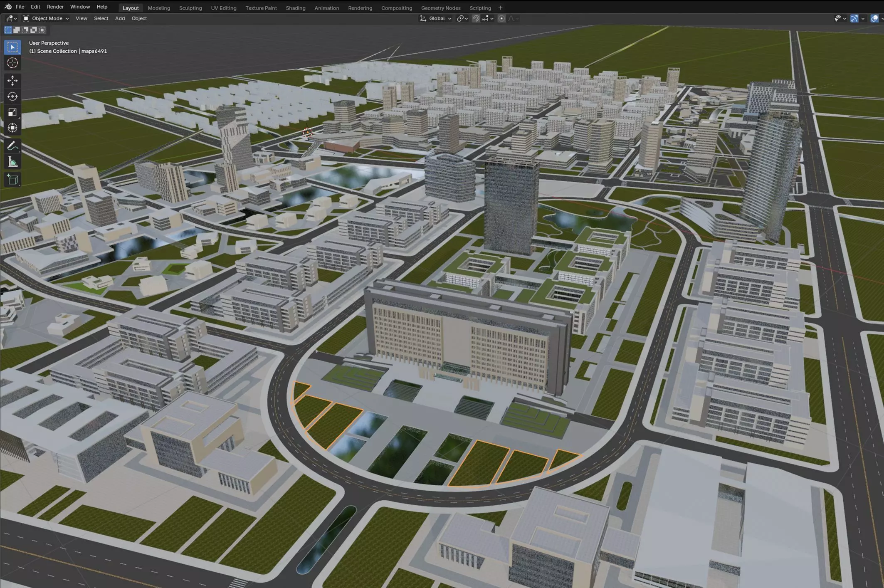Select the 3D Cursor tool
The width and height of the screenshot is (884, 588).
12,63
